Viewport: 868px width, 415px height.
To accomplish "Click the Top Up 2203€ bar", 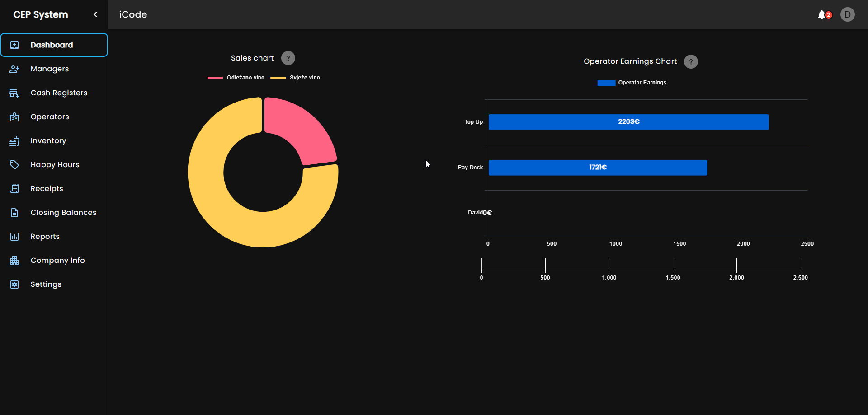I will click(628, 122).
